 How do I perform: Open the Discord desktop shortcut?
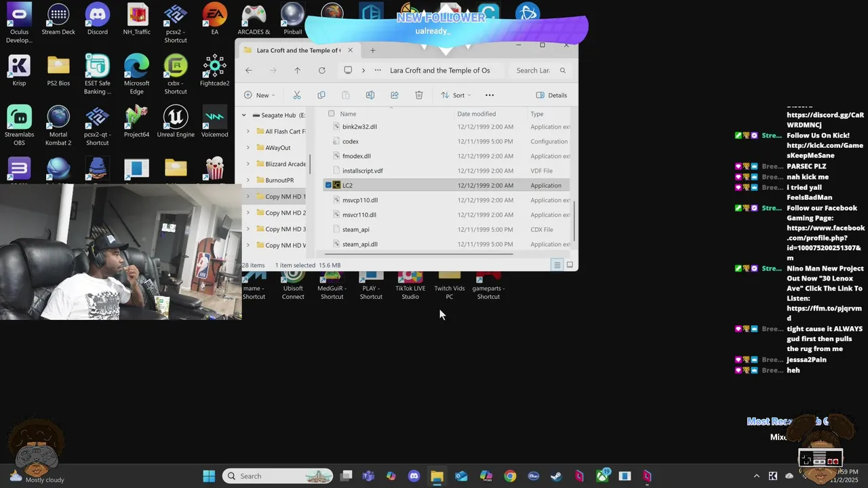point(97,20)
